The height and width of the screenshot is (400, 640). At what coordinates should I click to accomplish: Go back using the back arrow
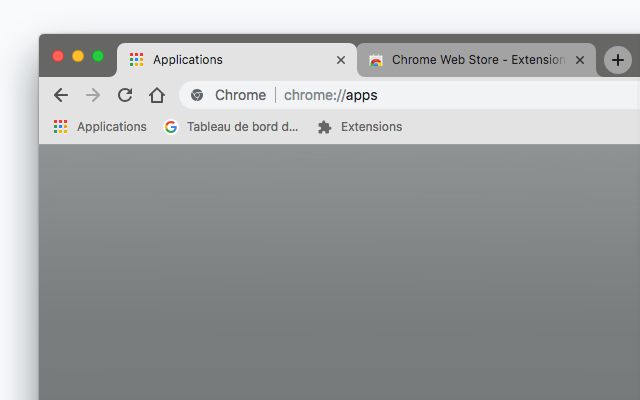[61, 95]
